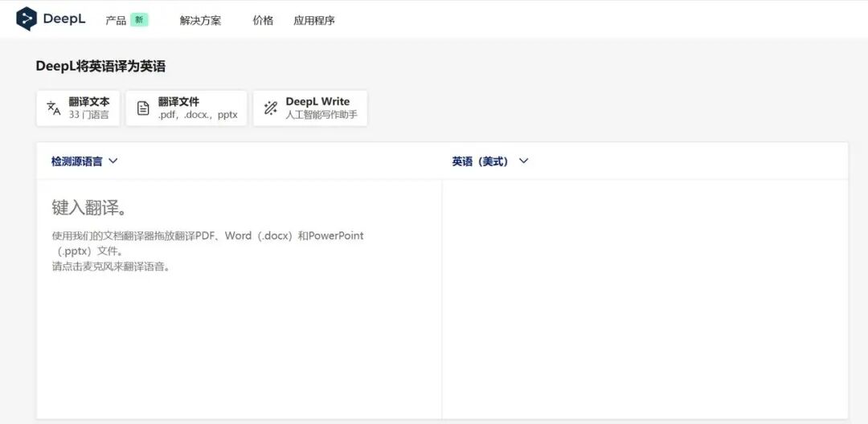868x424 pixels.
Task: Open the 检测源语言 source language dropdown
Action: tap(84, 161)
